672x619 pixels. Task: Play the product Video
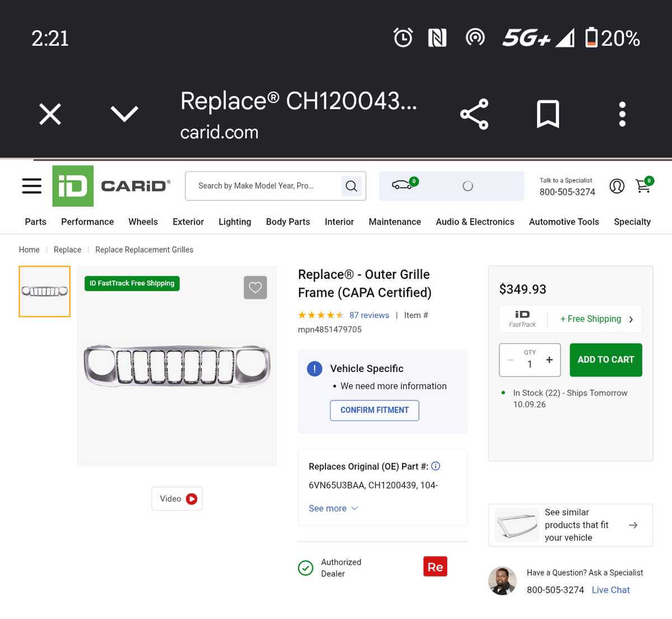(177, 499)
